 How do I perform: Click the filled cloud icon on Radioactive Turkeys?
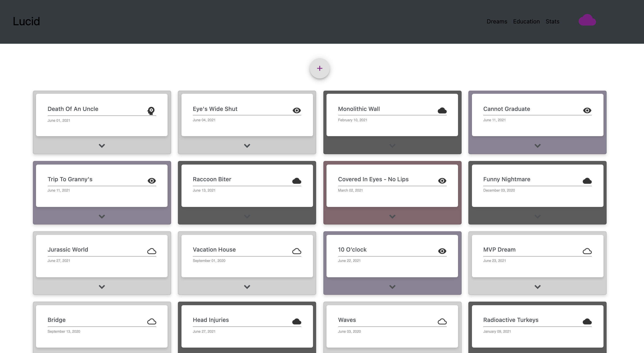(x=587, y=321)
